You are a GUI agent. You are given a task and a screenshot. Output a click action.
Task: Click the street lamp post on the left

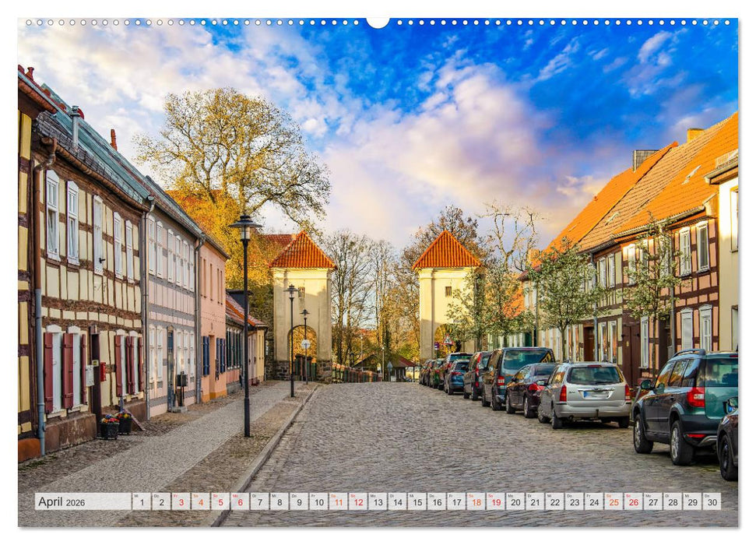(x=245, y=327)
